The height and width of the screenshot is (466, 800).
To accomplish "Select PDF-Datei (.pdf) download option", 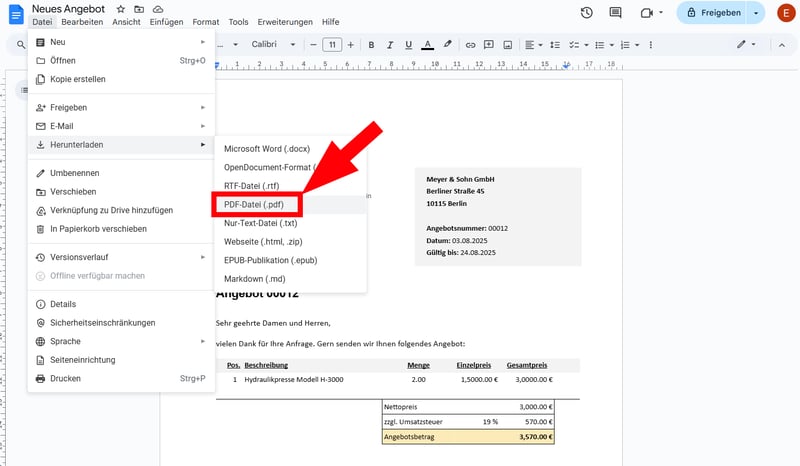I will [x=254, y=204].
